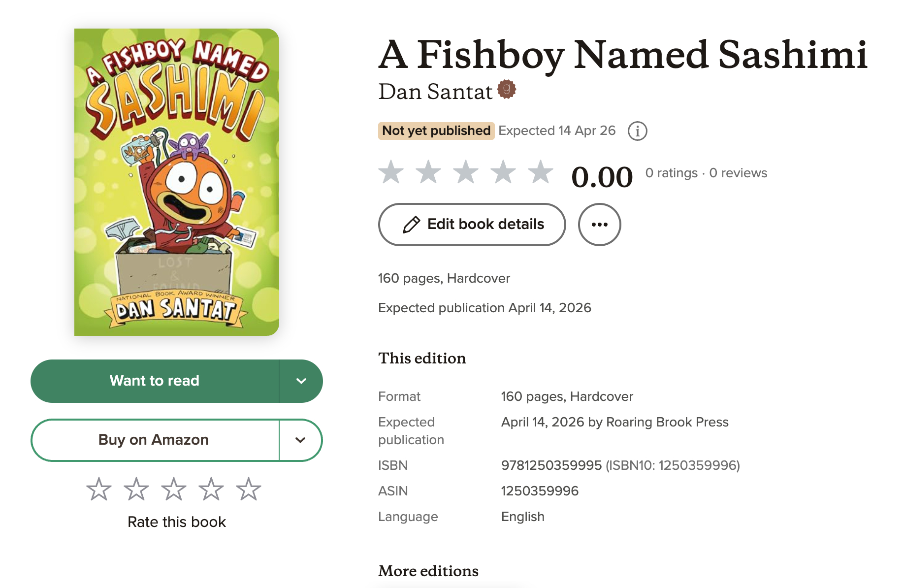Rate this book one star

(x=99, y=489)
